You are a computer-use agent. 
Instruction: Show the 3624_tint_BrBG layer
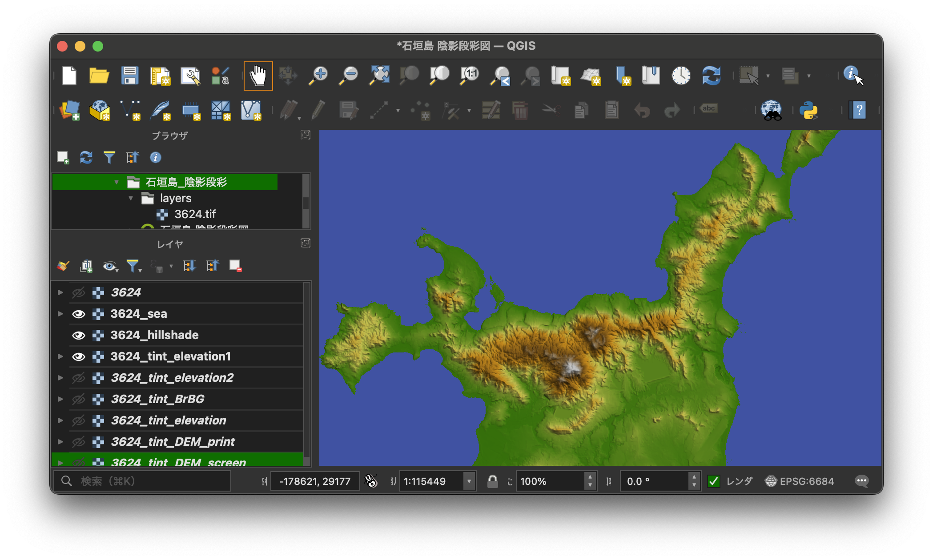point(79,399)
